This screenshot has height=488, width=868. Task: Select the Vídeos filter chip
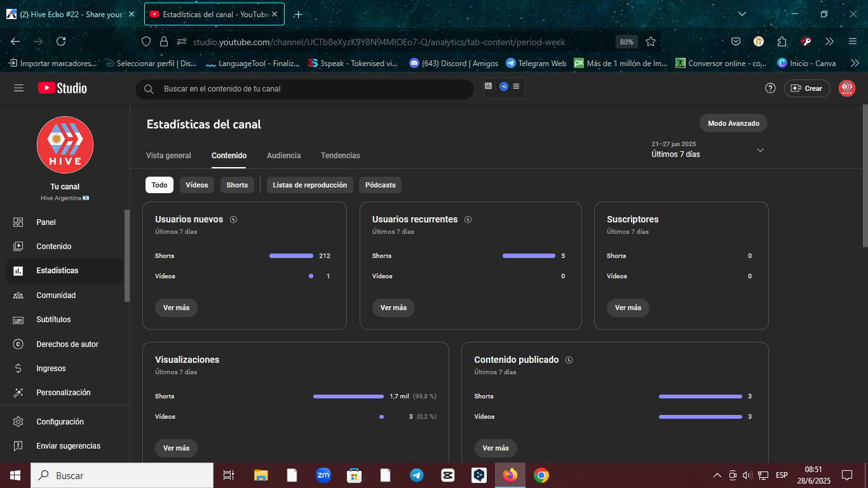point(197,185)
